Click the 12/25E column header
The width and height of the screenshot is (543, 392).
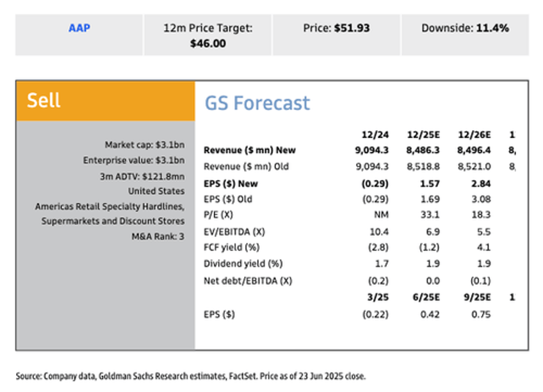[423, 135]
